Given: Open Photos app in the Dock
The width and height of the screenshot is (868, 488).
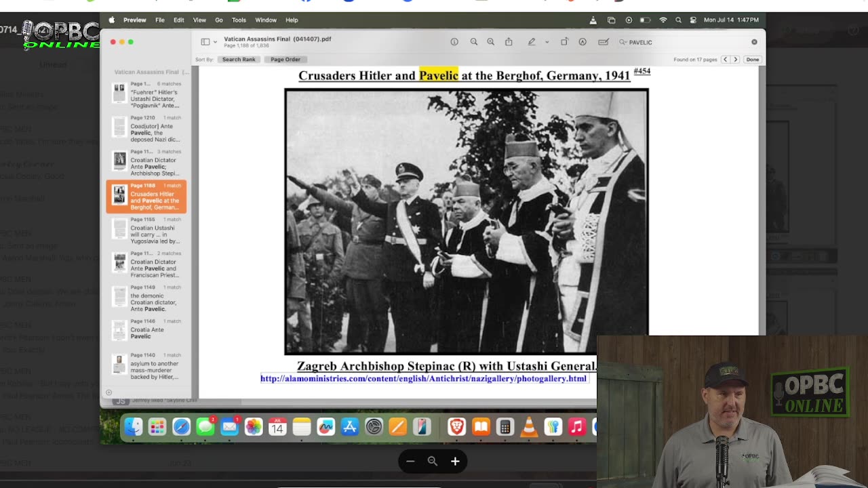Looking at the screenshot, I should pos(254,426).
